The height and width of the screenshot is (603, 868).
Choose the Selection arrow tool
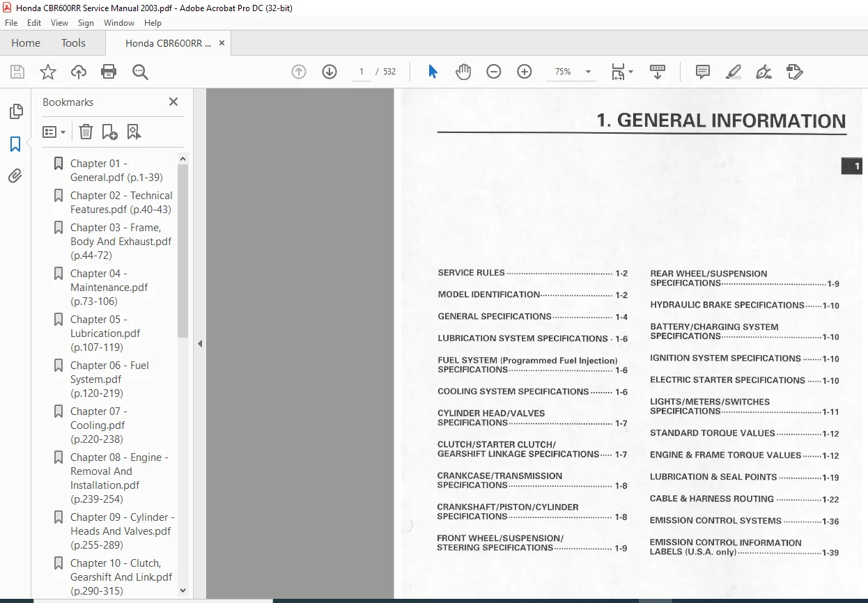tap(433, 72)
